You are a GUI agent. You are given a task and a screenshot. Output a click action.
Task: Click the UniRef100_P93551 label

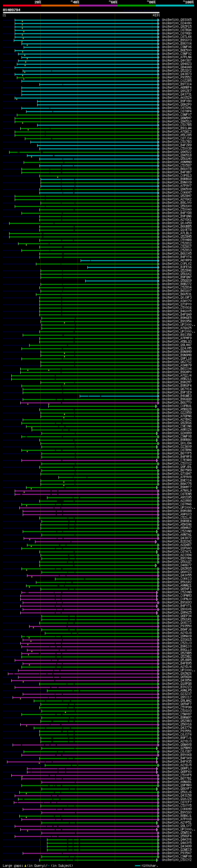pyautogui.click(x=177, y=731)
